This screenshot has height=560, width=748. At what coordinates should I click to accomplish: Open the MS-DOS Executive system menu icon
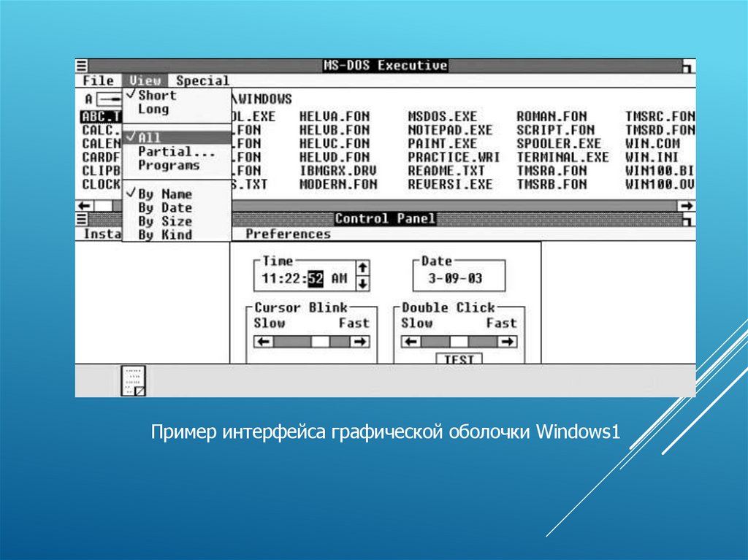[82, 66]
